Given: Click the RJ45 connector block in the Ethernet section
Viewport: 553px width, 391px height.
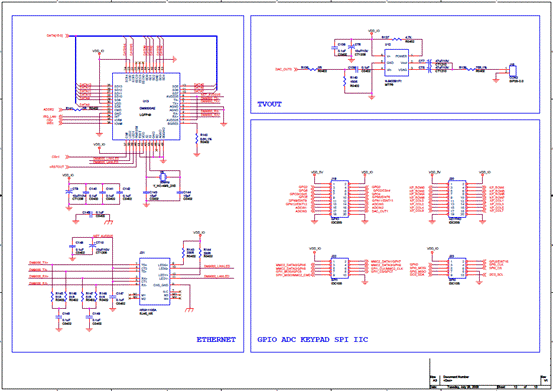Looking at the screenshot, I should coord(155,281).
